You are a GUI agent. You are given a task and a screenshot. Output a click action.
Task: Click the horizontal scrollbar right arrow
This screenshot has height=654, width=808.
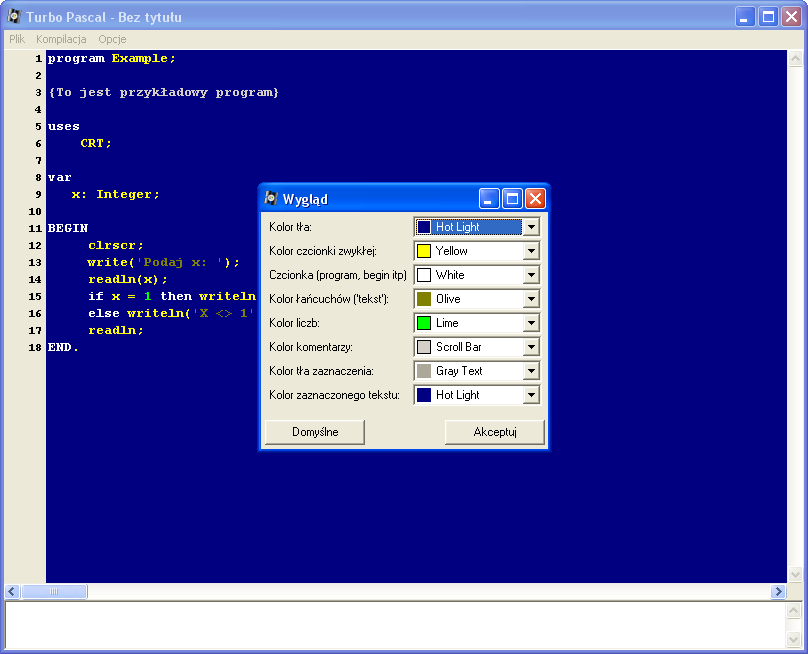779,591
